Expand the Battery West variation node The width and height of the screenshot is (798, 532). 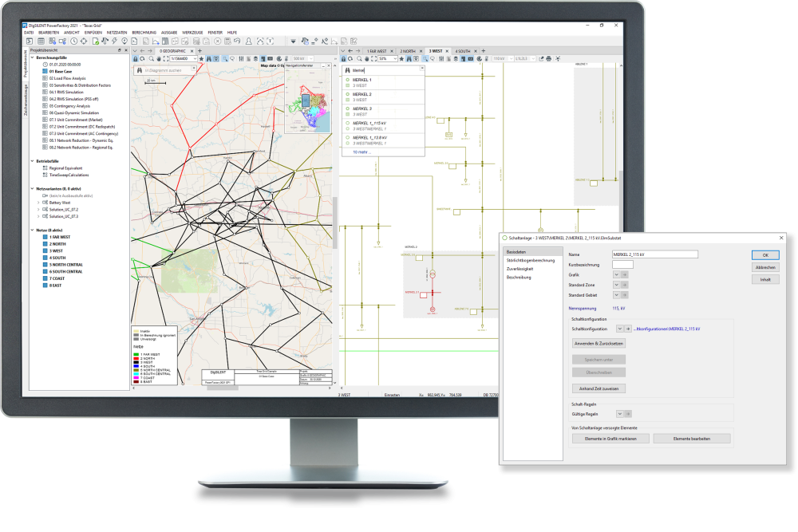coord(38,203)
